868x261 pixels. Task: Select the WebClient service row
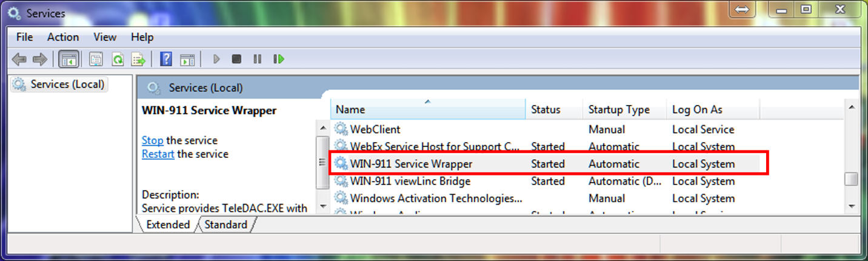point(546,129)
